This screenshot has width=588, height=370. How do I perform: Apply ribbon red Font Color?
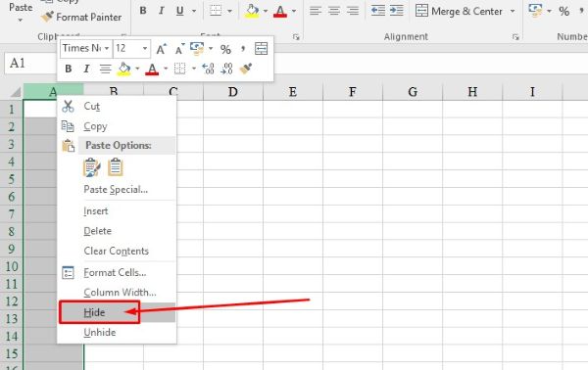pos(280,11)
